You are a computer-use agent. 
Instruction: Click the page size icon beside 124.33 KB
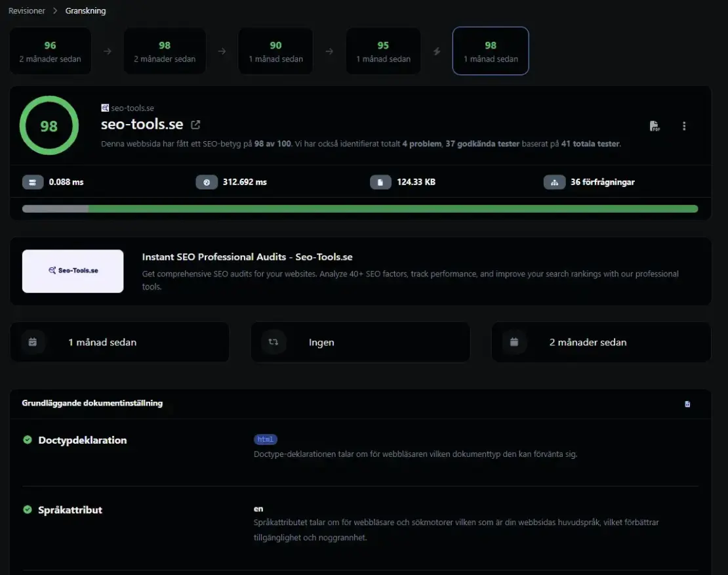tap(380, 182)
